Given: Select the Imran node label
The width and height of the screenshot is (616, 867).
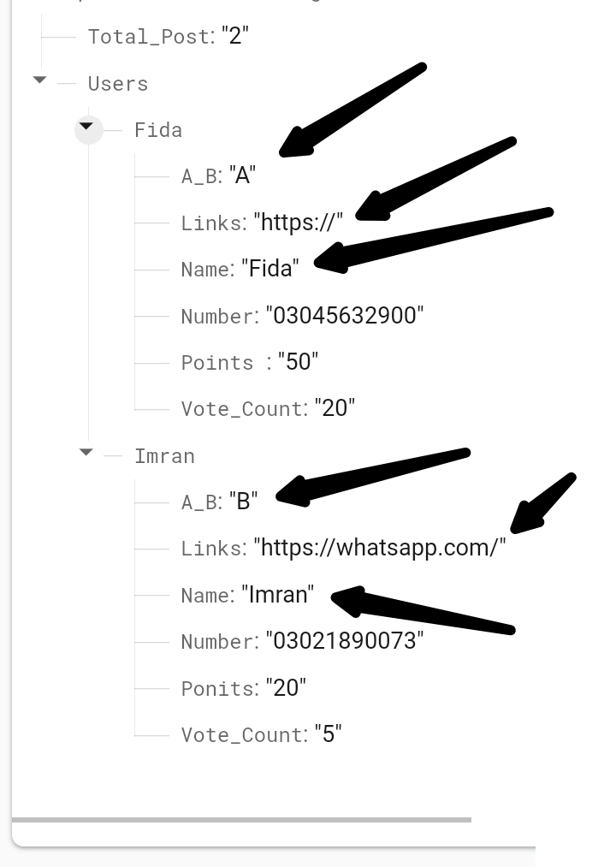Looking at the screenshot, I should (164, 455).
